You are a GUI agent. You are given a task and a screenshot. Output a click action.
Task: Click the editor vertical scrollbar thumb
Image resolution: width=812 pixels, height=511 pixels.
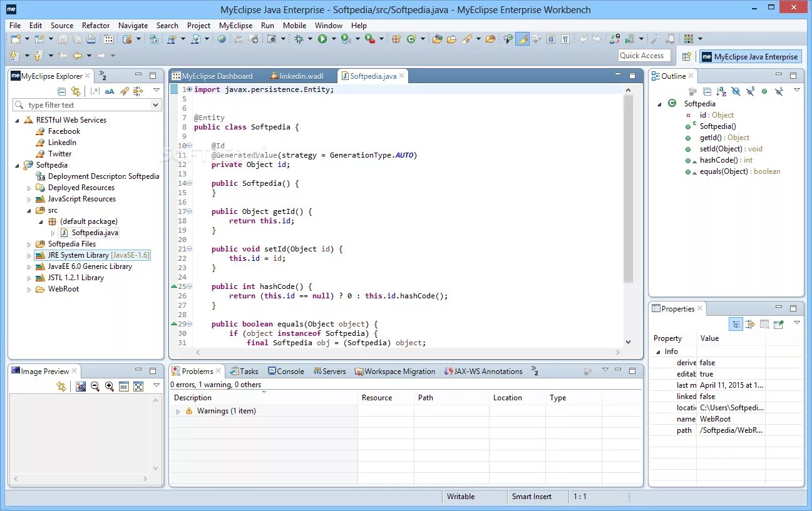click(628, 188)
